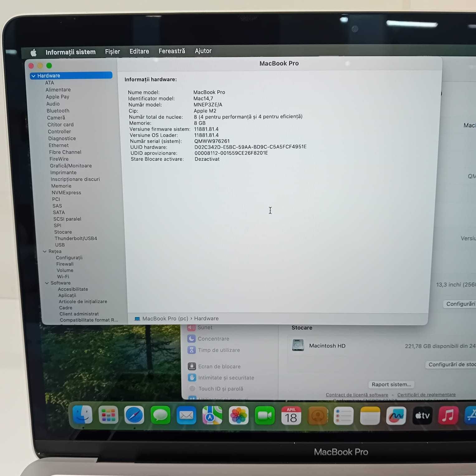Select Wi-Fi under Rețea
Image resolution: width=476 pixels, height=476 pixels.
(63, 276)
